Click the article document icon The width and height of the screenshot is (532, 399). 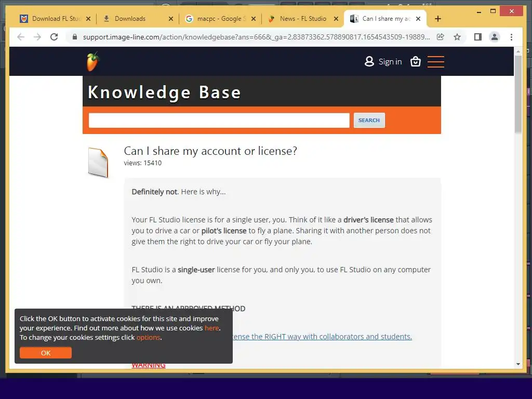coord(98,163)
